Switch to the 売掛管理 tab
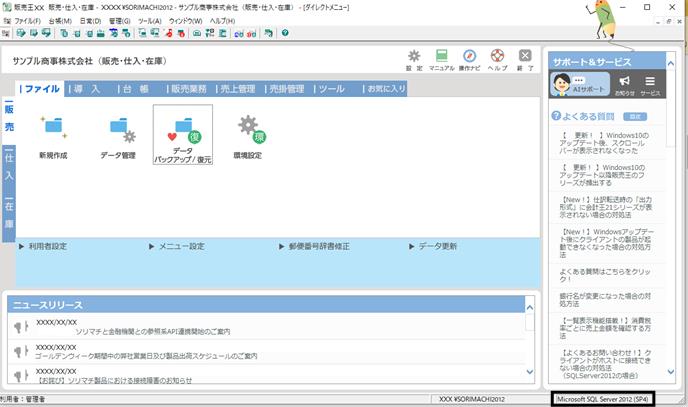The width and height of the screenshot is (688, 407). click(x=285, y=89)
